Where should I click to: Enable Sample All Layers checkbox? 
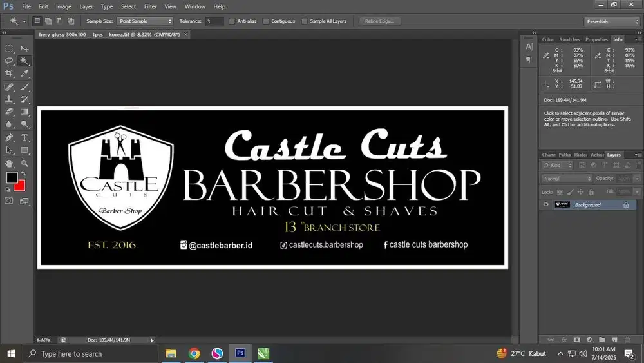[x=305, y=21]
